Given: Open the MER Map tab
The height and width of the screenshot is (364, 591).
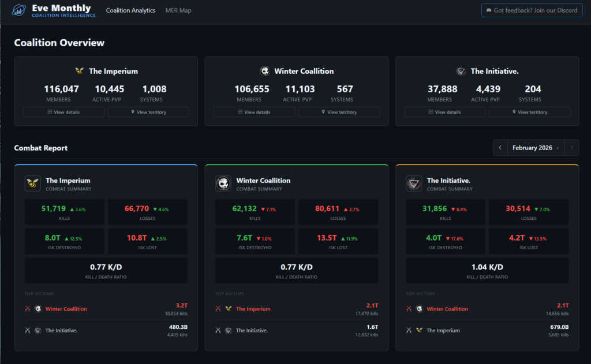Looking at the screenshot, I should click(x=178, y=10).
